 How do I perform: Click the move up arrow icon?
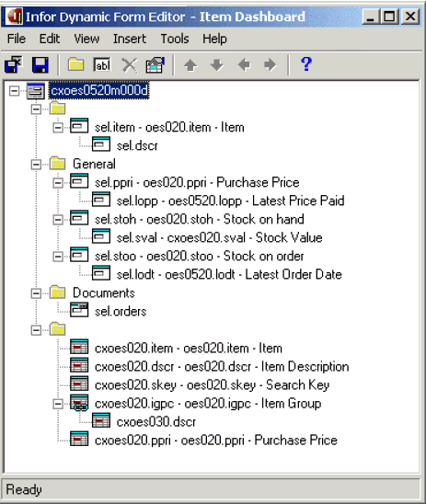coord(190,65)
